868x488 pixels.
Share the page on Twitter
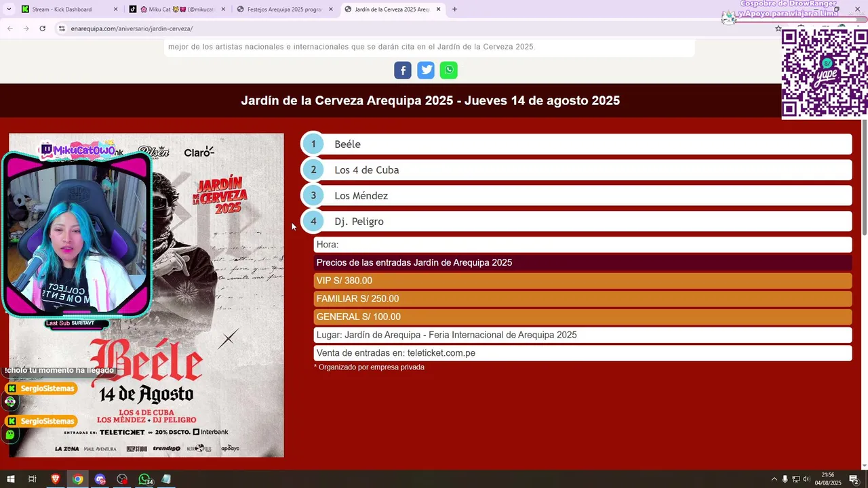click(426, 70)
